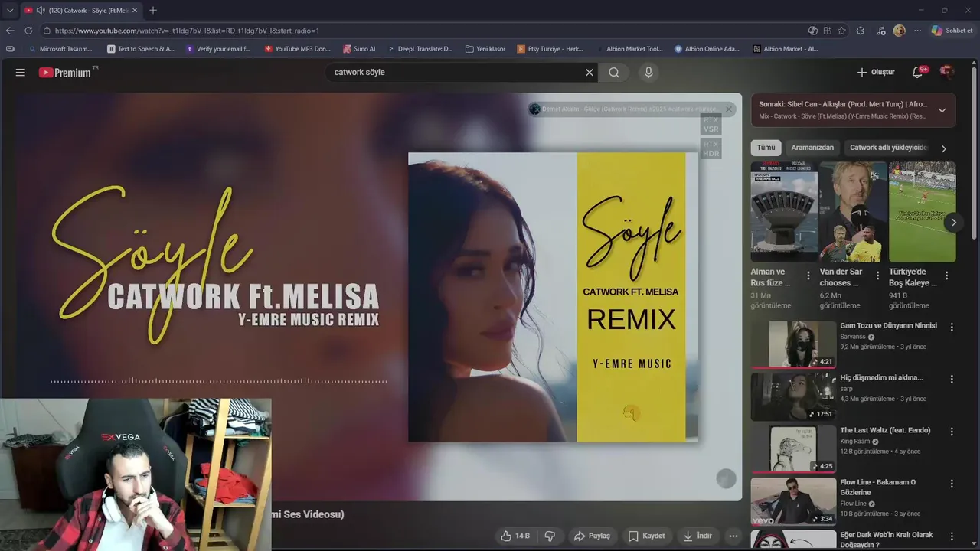Open Gam Tozu ve Dünyanın Ninnisi video

pos(888,325)
